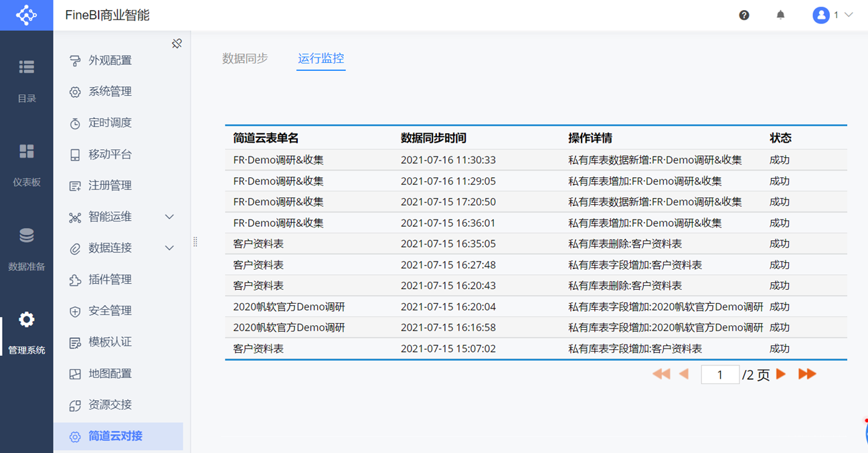Select the row dated 2021-07-15 16:27:48

point(536,265)
